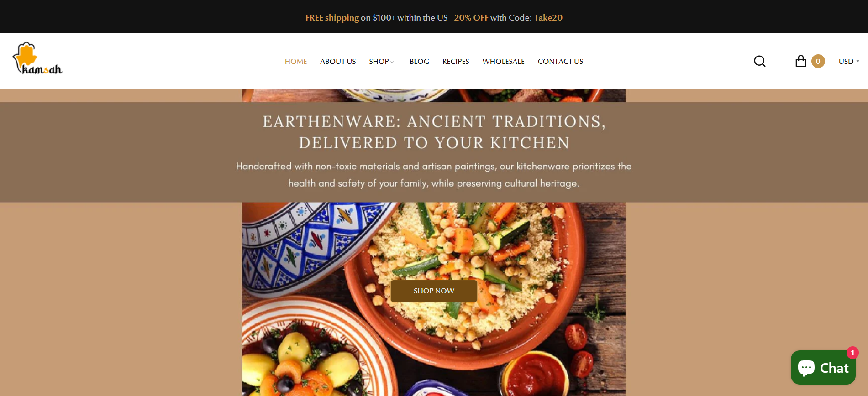
Task: Open the shopping bag cart icon
Action: [801, 61]
